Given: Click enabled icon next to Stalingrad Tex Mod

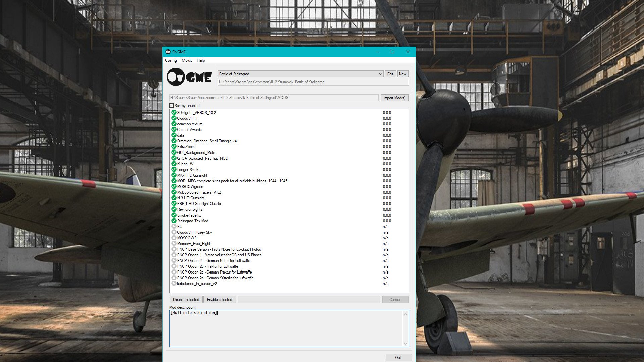Looking at the screenshot, I should 174,221.
